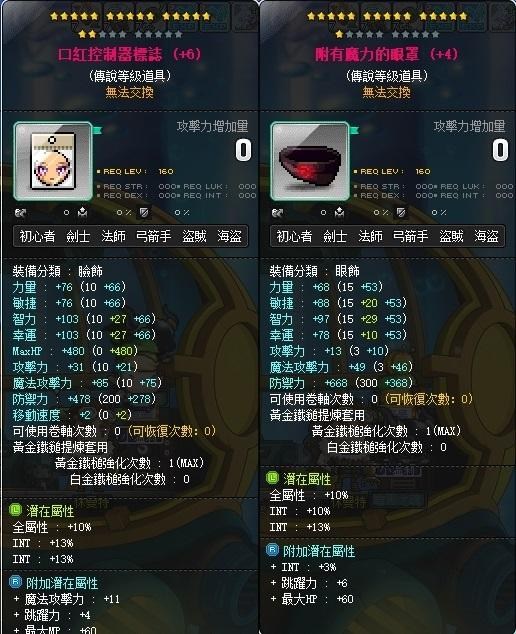Click the shield icon under eye patch
This screenshot has height=634, width=516.
pyautogui.click(x=401, y=212)
